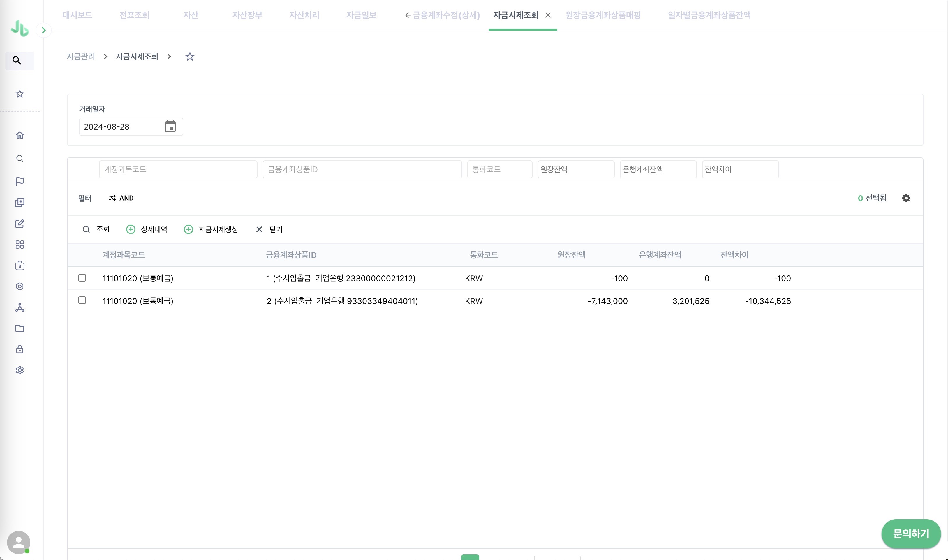Check the row with 기업은행 93303349404011

click(x=82, y=300)
